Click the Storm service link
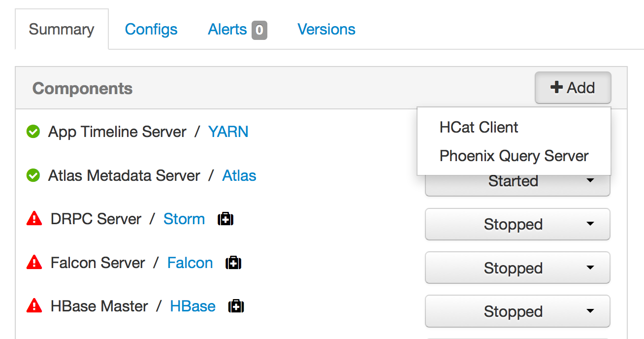The width and height of the screenshot is (644, 339). pyautogui.click(x=184, y=218)
